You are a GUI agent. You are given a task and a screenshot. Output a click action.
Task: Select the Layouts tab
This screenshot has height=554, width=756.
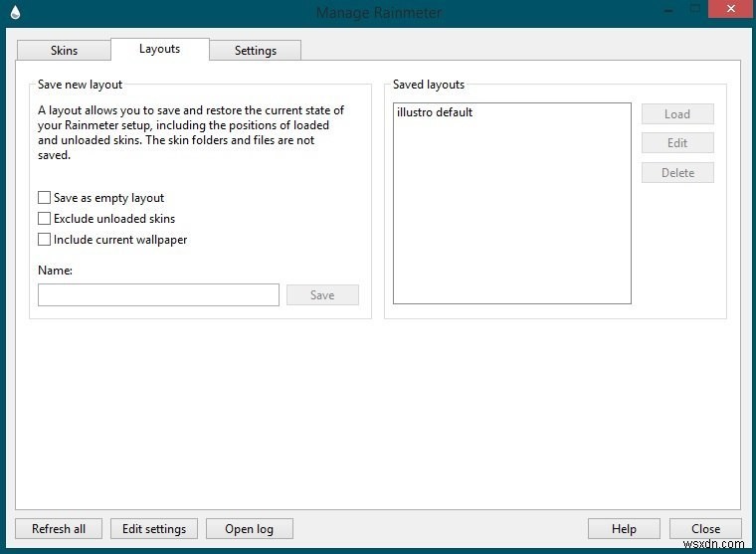pos(159,49)
